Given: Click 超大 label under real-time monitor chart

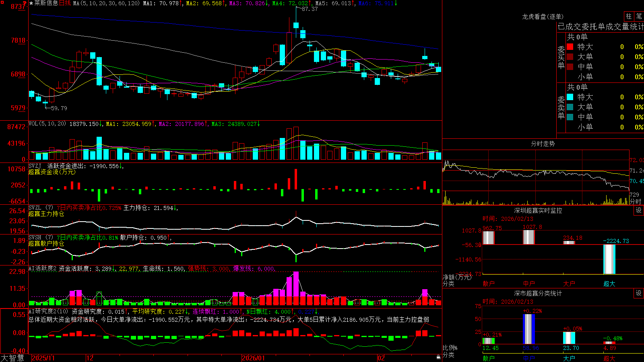Looking at the screenshot, I should 609,284.
